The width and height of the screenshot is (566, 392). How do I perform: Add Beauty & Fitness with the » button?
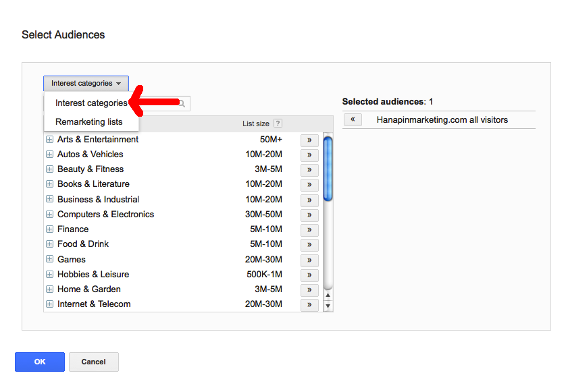pyautogui.click(x=309, y=170)
